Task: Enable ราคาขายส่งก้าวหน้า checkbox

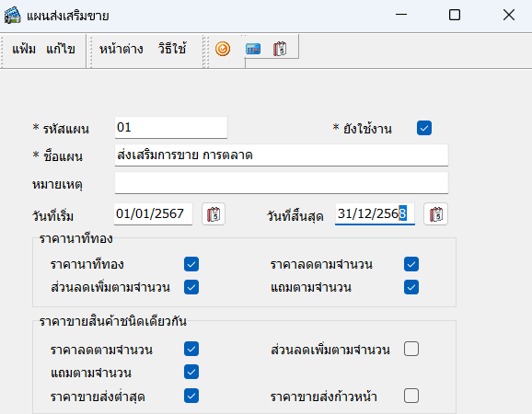Action: pyautogui.click(x=411, y=396)
